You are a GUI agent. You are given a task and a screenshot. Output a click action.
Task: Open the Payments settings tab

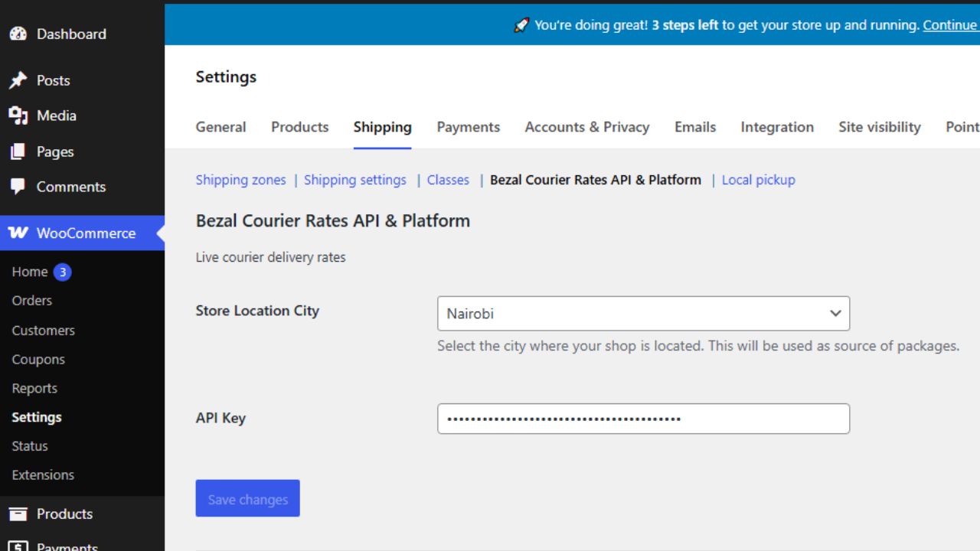pos(469,127)
